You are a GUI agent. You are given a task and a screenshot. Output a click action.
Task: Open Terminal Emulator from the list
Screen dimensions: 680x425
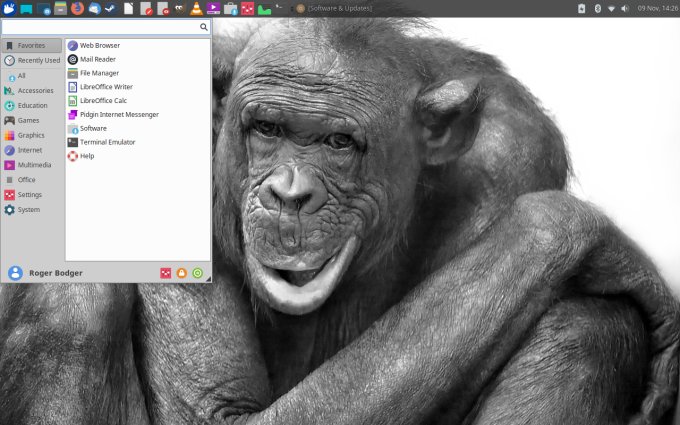pyautogui.click(x=107, y=142)
